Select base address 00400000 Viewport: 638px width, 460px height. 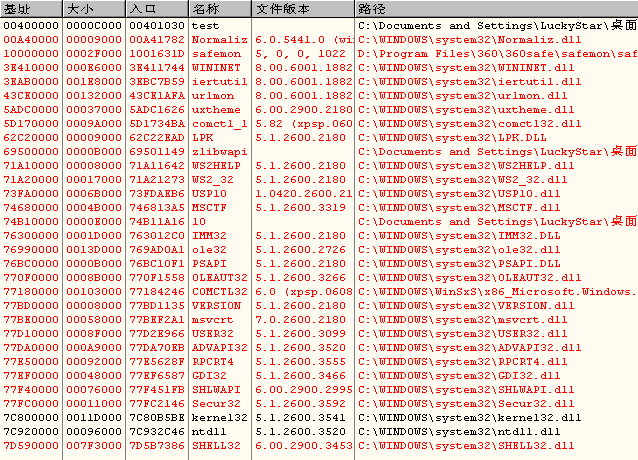(31, 26)
